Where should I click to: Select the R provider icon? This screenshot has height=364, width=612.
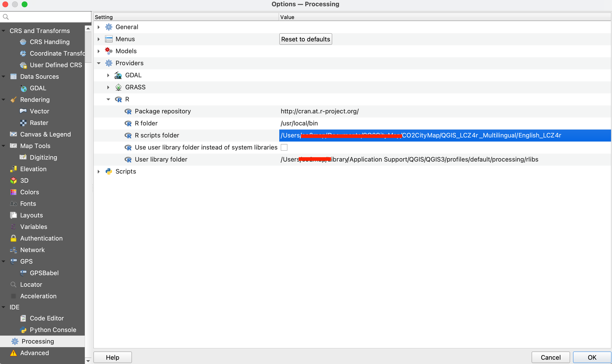(119, 99)
